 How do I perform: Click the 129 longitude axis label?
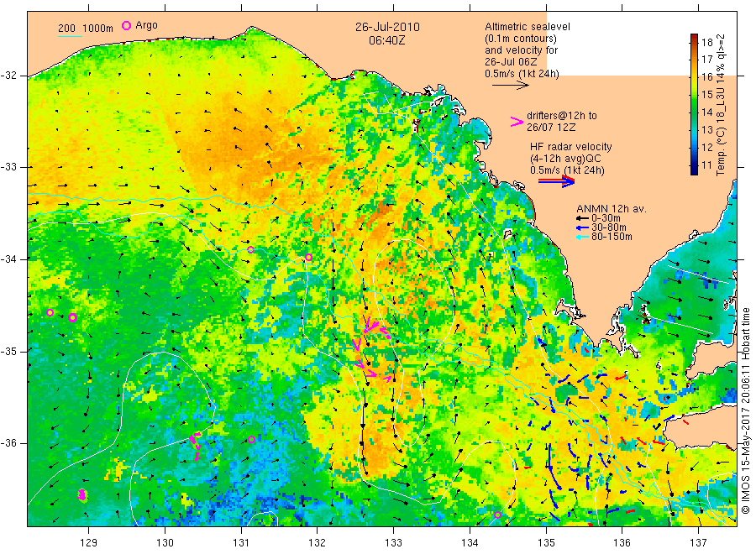pos(89,543)
